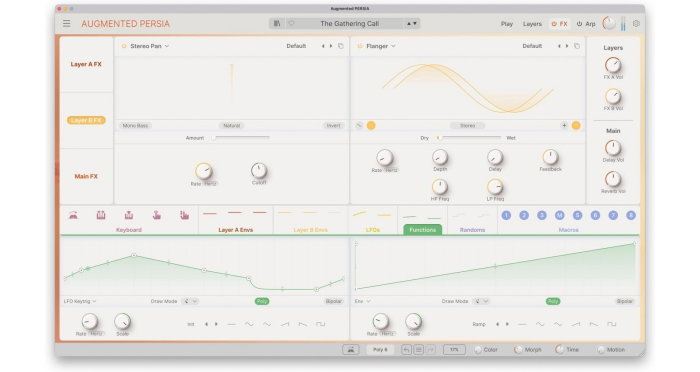Click the Flanger plus polarity icon
Image resolution: width=700 pixels, height=372 pixels.
(564, 125)
